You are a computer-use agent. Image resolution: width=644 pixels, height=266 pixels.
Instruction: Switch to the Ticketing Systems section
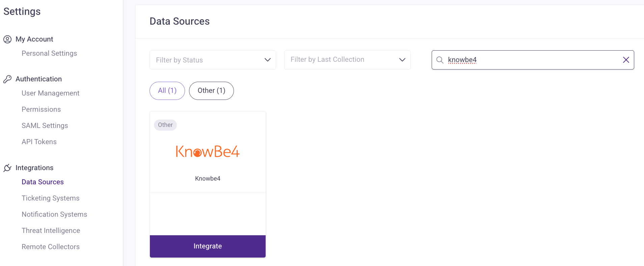51,198
